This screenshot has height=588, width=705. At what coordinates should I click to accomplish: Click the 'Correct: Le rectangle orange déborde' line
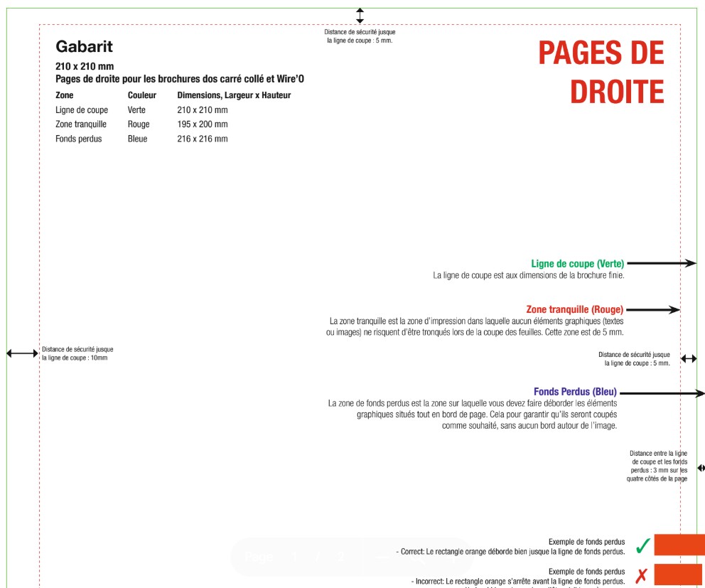coord(511,552)
